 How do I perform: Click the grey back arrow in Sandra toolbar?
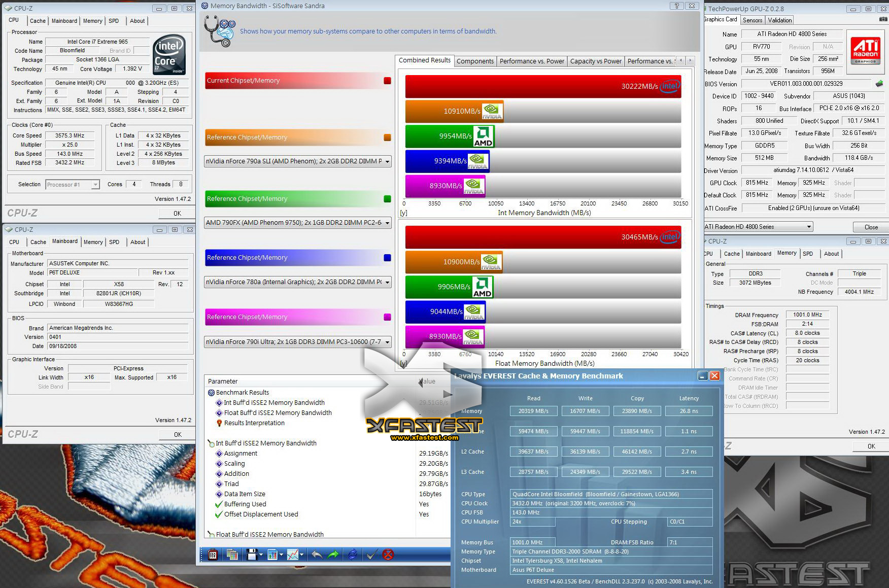tap(317, 555)
